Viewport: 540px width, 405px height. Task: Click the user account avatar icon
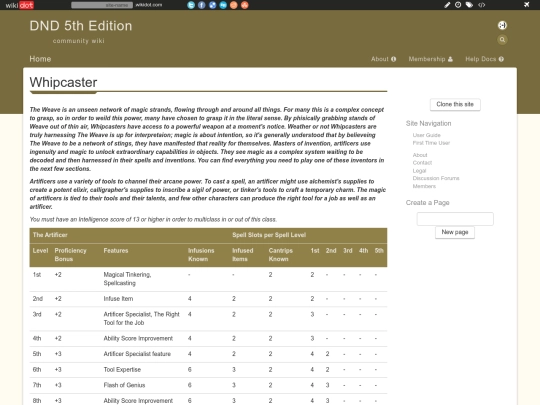pyautogui.click(x=502, y=25)
